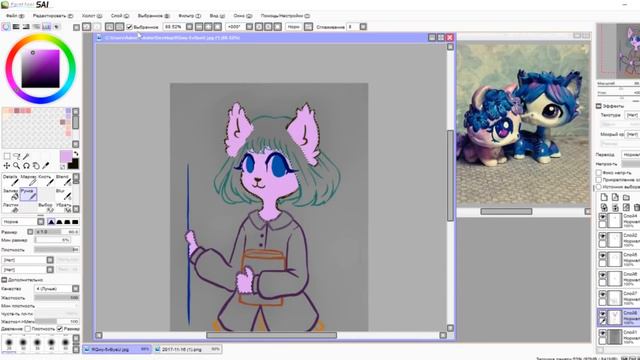Toggle the RGB sliders panel icon
Screen dimensions: 640x360
[16, 27]
